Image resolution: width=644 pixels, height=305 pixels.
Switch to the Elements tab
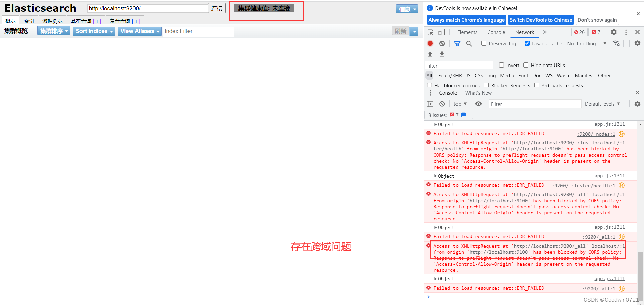click(467, 32)
